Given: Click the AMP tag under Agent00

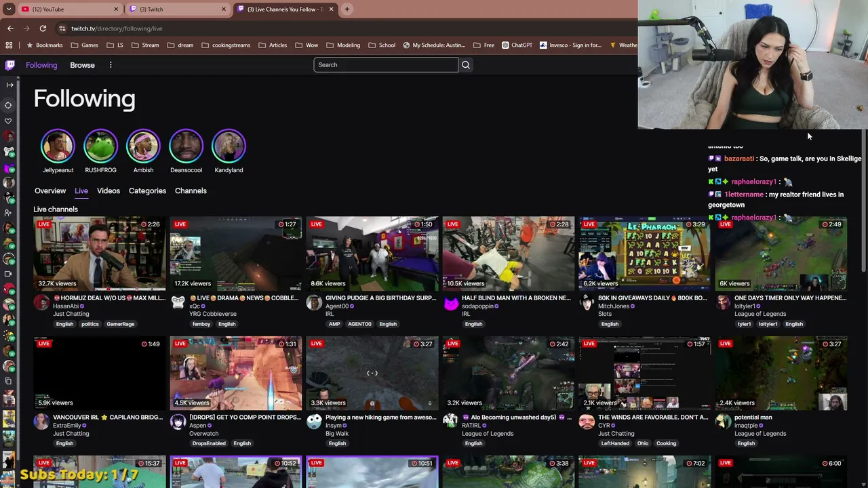Looking at the screenshot, I should 334,324.
